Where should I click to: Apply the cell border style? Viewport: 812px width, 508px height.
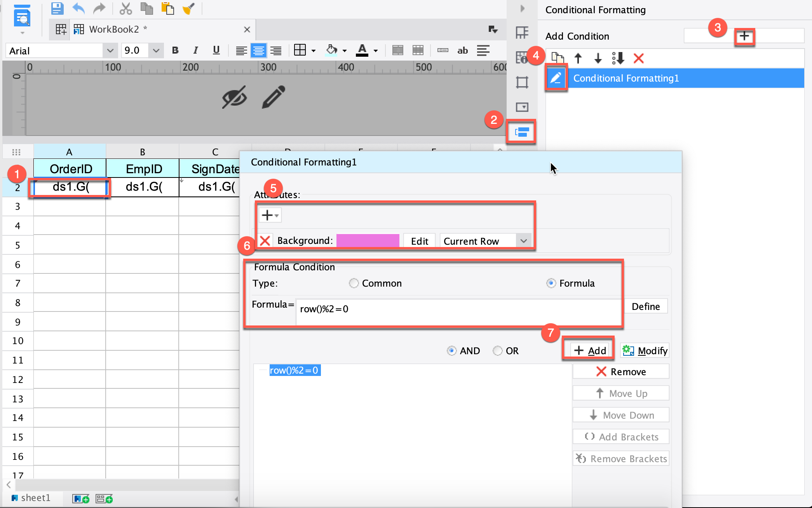coord(300,50)
